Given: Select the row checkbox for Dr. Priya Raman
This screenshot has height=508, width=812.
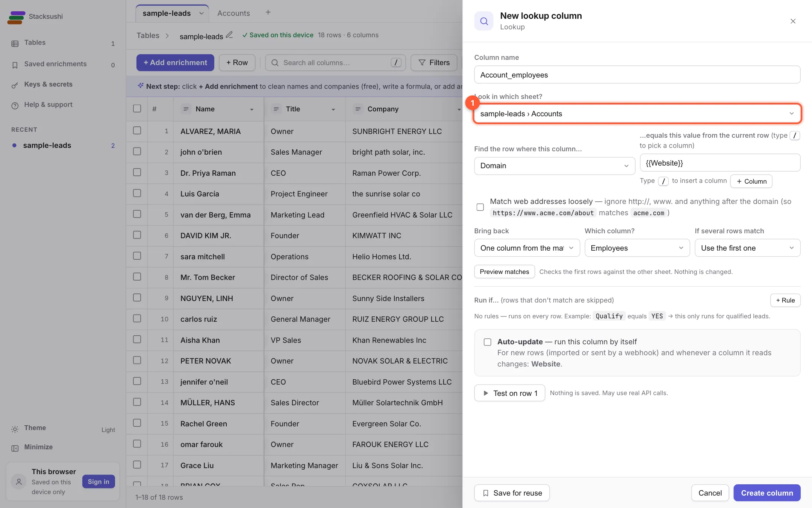Looking at the screenshot, I should coord(137,172).
